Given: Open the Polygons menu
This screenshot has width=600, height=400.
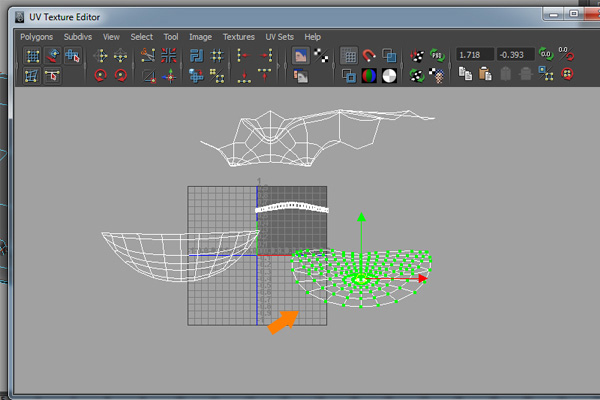Looking at the screenshot, I should pos(38,37).
